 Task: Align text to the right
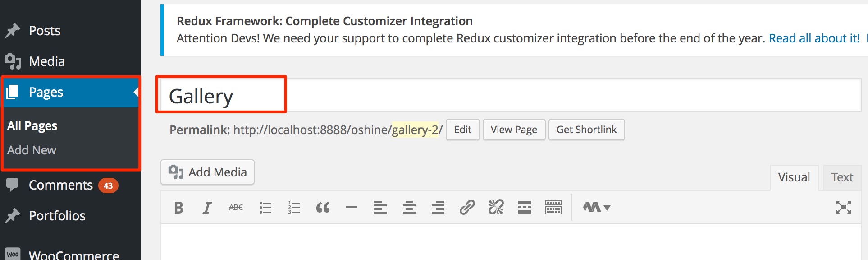pyautogui.click(x=438, y=208)
